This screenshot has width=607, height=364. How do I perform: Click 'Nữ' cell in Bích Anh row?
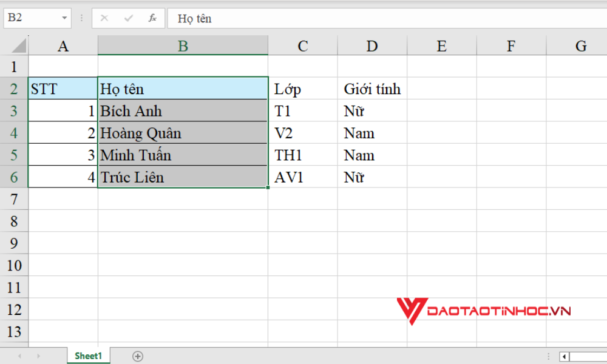pos(372,110)
